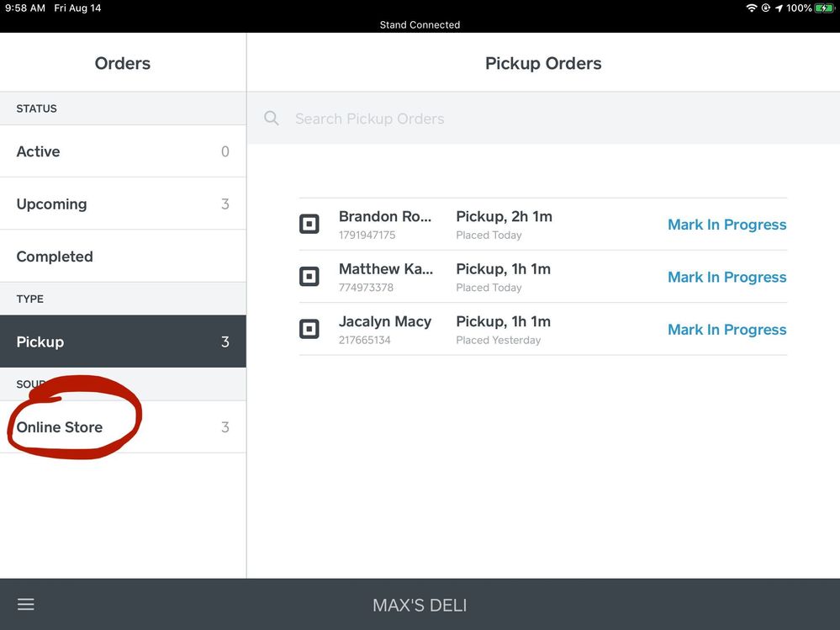Screen dimensions: 840x630
Task: Select the Active orders filter
Action: click(x=123, y=151)
